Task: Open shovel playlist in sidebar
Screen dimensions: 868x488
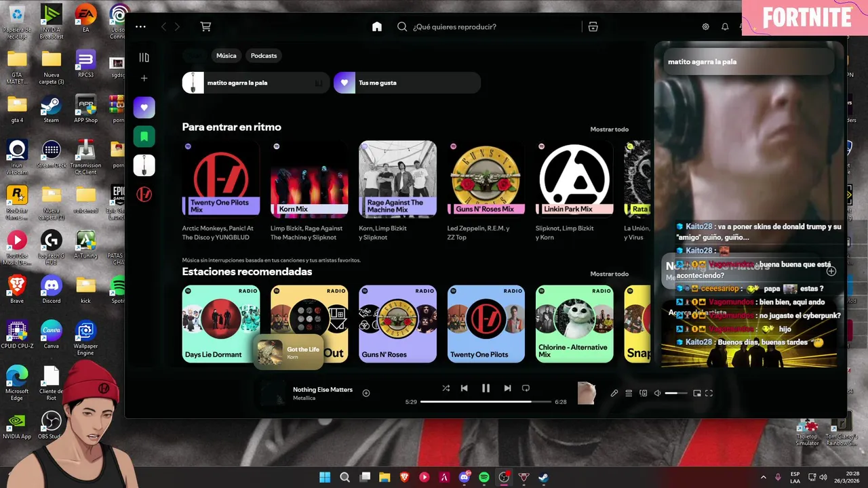Action: click(144, 165)
